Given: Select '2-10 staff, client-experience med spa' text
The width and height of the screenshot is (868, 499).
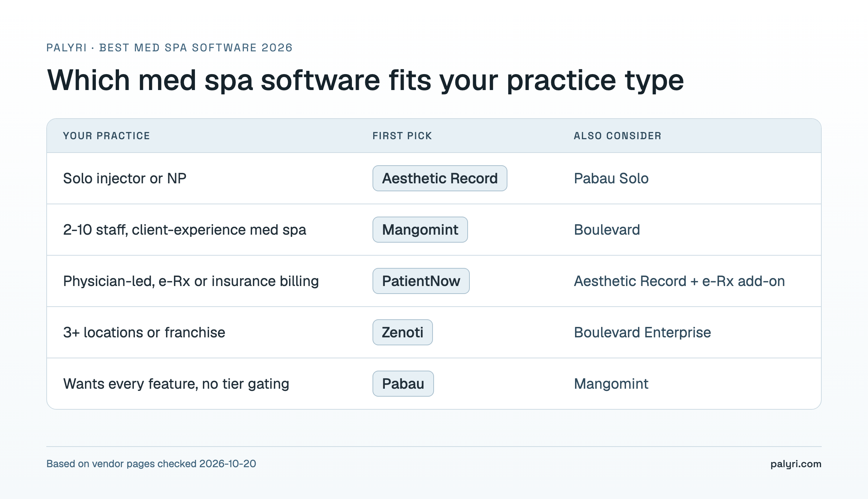Looking at the screenshot, I should tap(184, 230).
